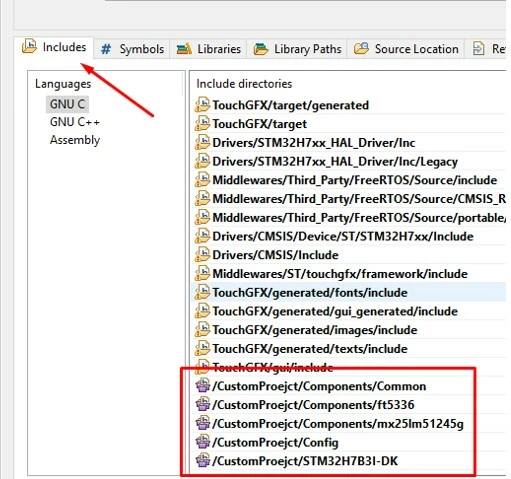Viewport: 511px width, 479px height.
Task: Click workspace icon beside Components/mx25lm51245g
Action: pyautogui.click(x=203, y=423)
